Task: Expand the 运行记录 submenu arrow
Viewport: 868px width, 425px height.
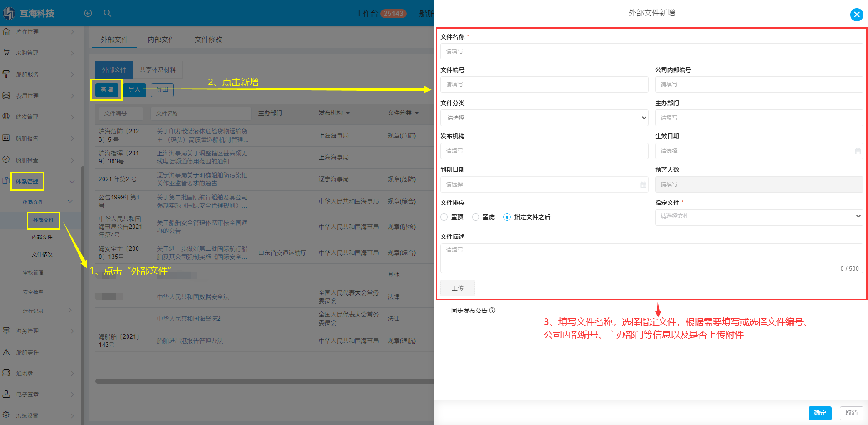Action: [70, 311]
